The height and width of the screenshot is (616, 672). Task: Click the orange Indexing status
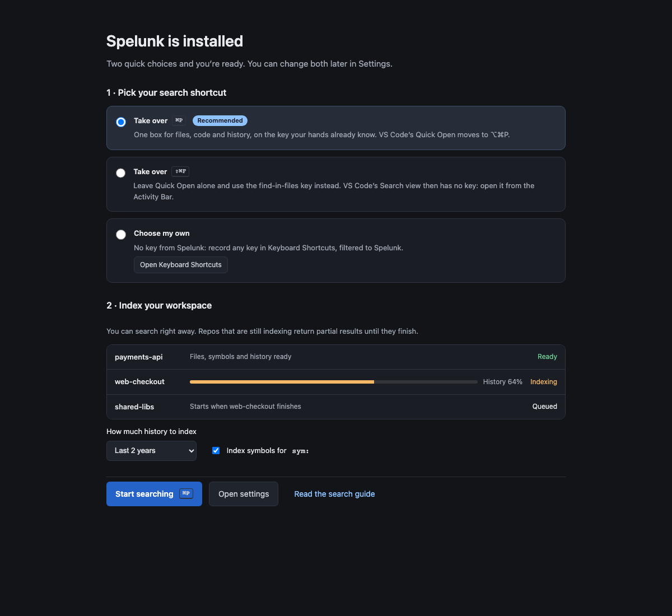click(x=544, y=382)
